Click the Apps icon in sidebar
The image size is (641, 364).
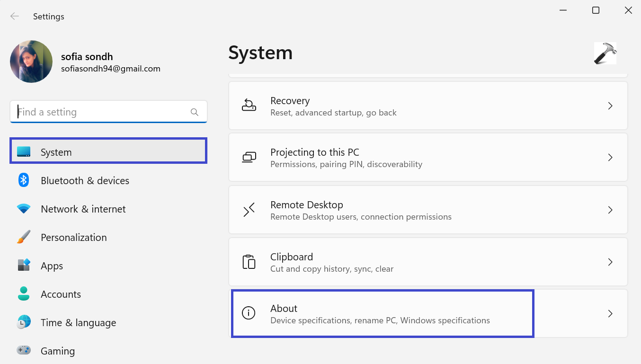pyautogui.click(x=24, y=265)
